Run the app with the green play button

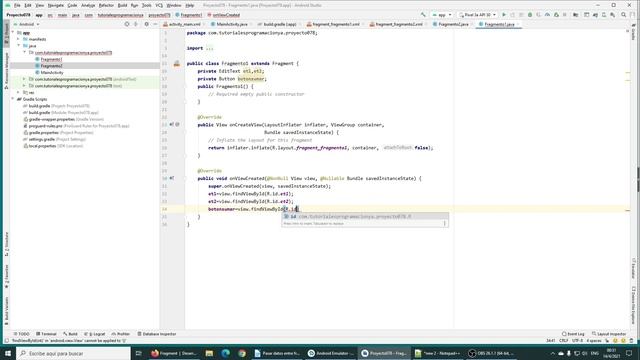pyautogui.click(x=504, y=15)
